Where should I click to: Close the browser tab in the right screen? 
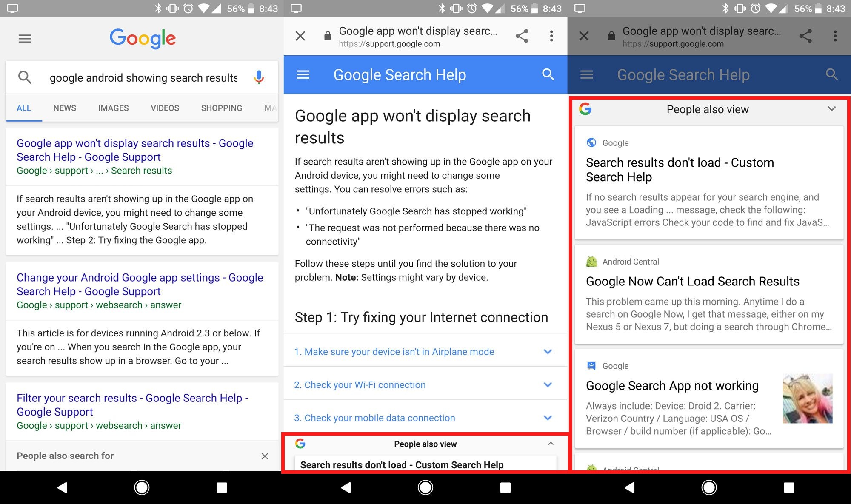(x=584, y=36)
